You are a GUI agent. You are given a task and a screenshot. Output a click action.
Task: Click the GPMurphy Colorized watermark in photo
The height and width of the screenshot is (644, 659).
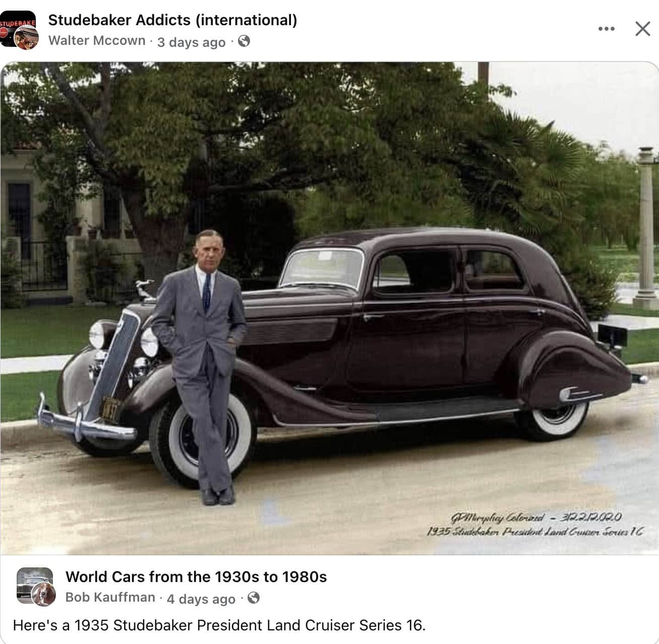(x=535, y=524)
